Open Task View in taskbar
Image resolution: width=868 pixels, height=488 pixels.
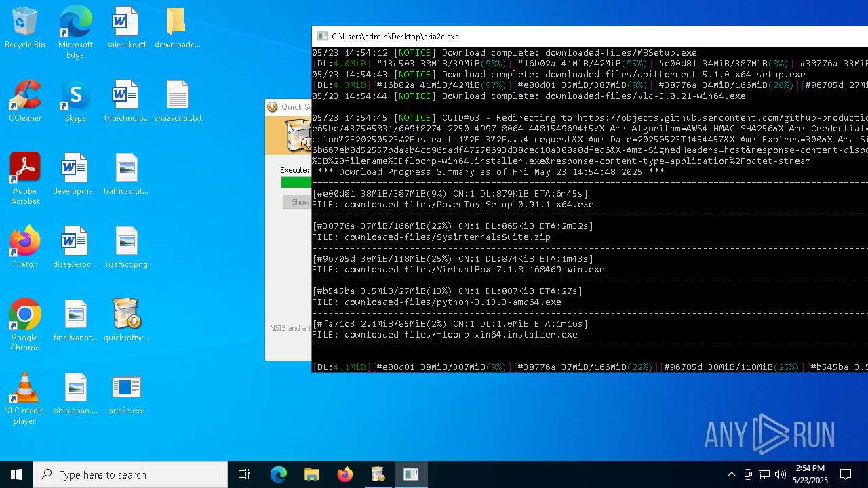coord(244,474)
